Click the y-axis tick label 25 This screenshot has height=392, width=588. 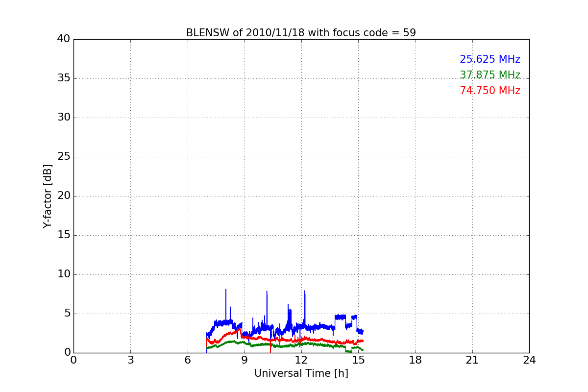[x=64, y=157]
